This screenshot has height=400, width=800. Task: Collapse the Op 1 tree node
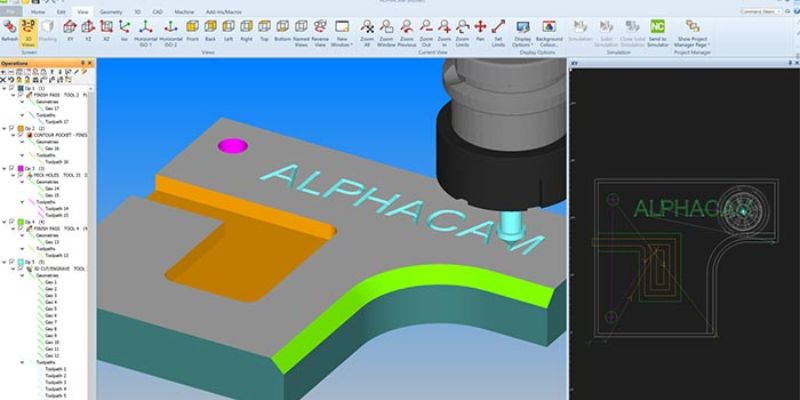(x=4, y=88)
